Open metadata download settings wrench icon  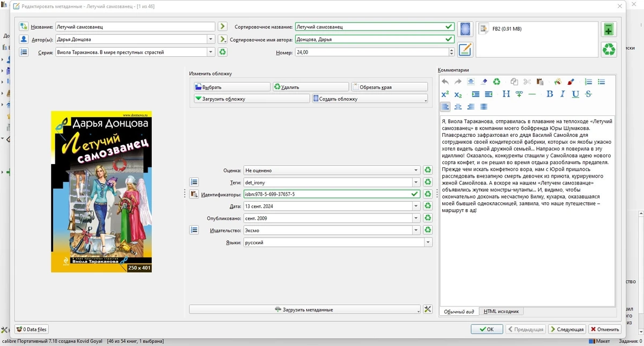tap(428, 310)
